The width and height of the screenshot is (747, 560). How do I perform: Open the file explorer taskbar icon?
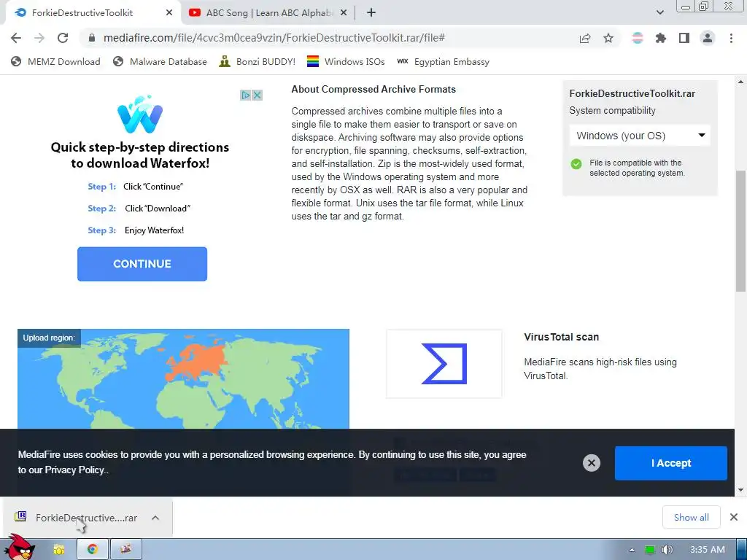[x=59, y=550]
